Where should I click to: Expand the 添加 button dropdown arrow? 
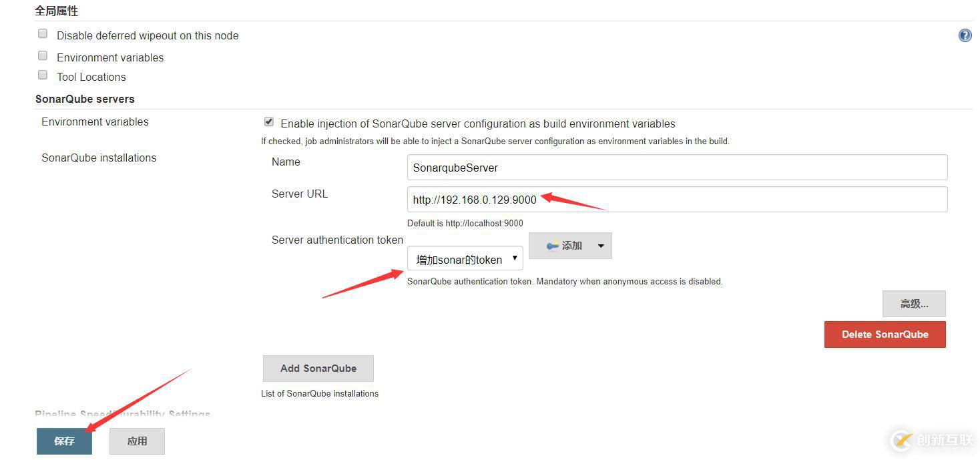pos(600,245)
